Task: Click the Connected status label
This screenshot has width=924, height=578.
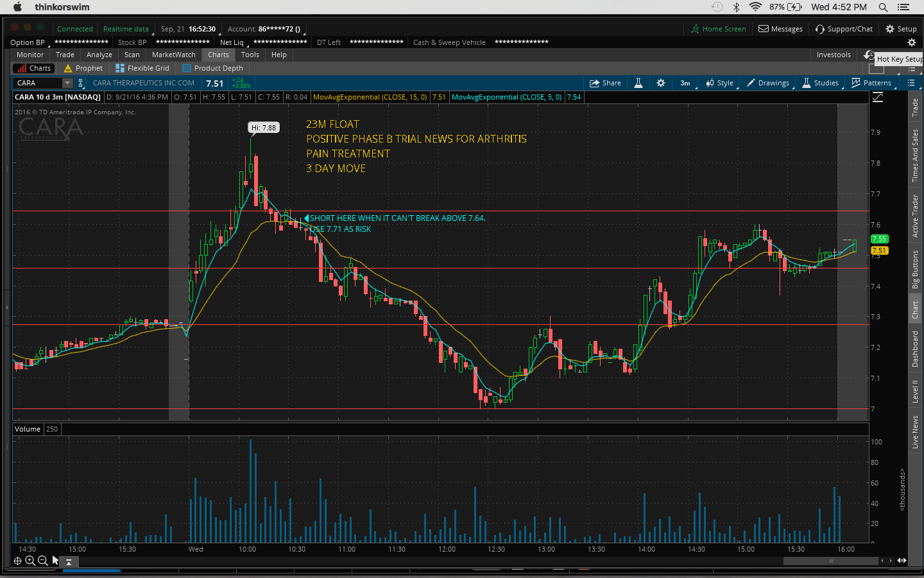Action: (74, 29)
